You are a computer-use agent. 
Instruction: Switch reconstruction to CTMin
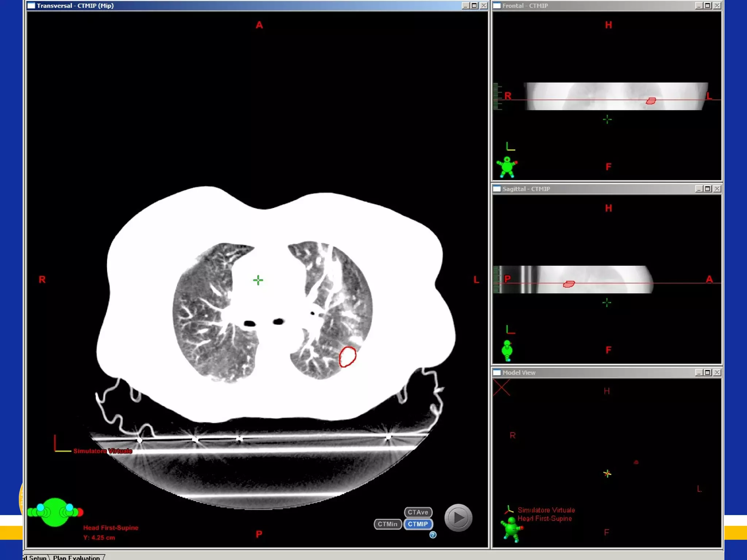387,524
